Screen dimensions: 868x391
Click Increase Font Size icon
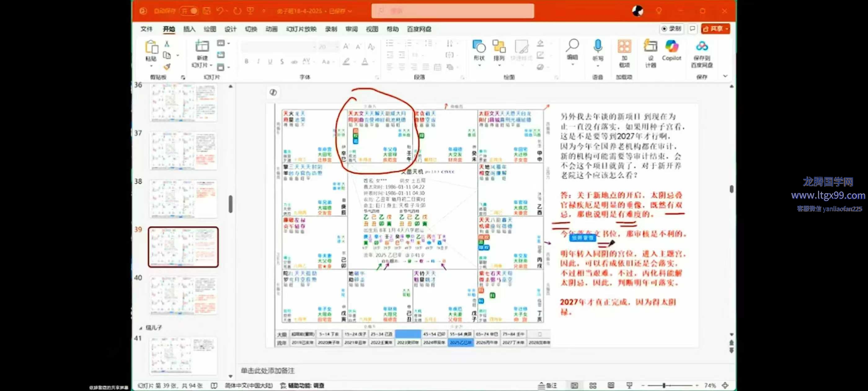346,46
